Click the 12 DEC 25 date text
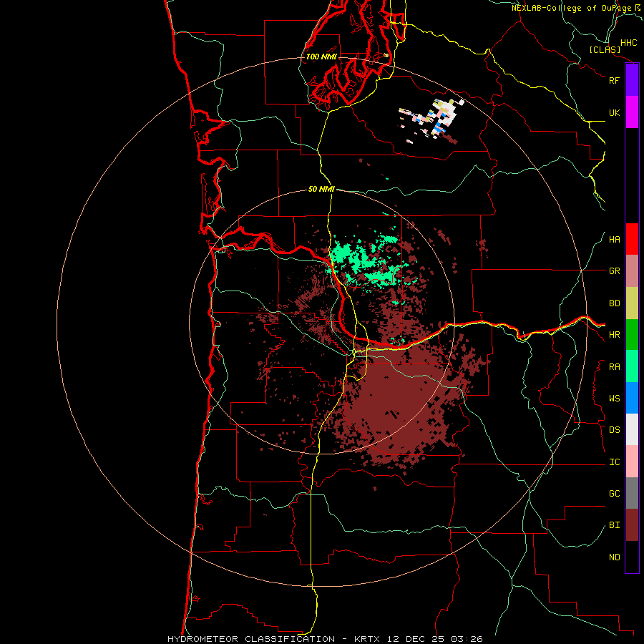 point(416,639)
